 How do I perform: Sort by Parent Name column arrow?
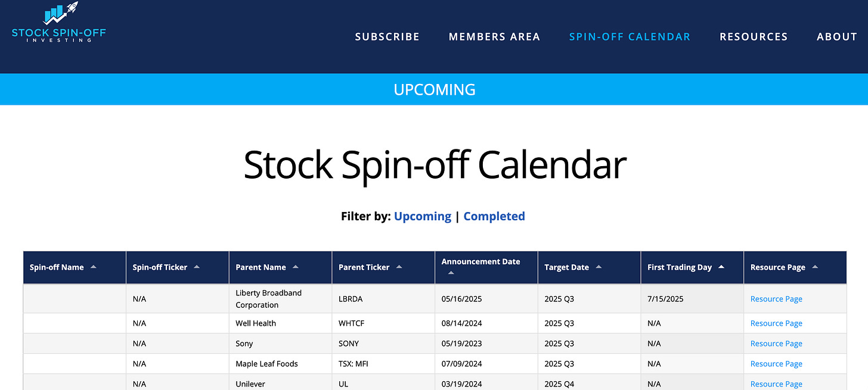coord(296,267)
